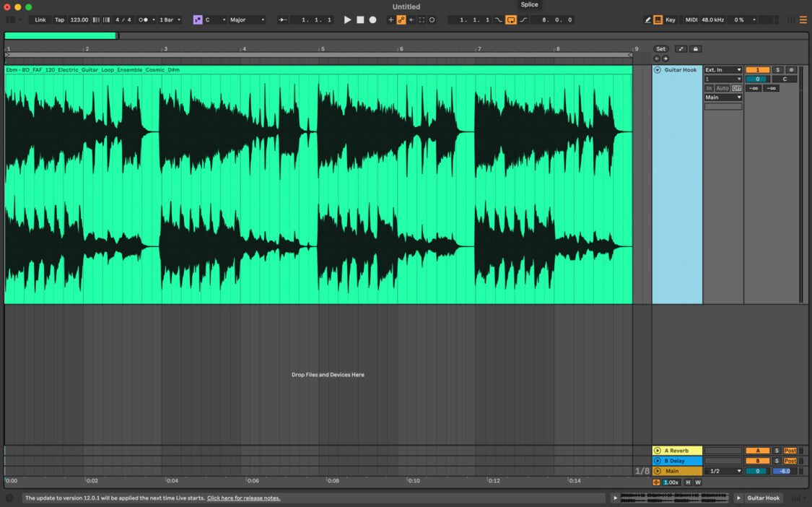
Task: Enable Key mapping mode
Action: [x=668, y=19]
